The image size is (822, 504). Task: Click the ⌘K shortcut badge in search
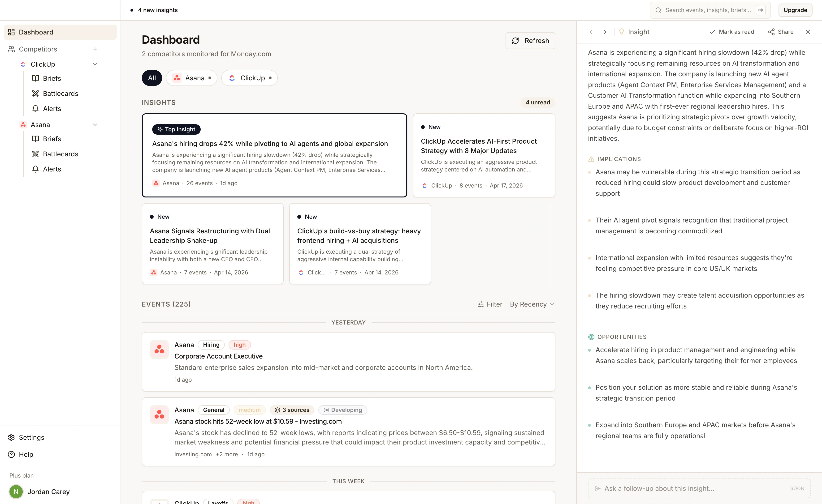coord(761,10)
